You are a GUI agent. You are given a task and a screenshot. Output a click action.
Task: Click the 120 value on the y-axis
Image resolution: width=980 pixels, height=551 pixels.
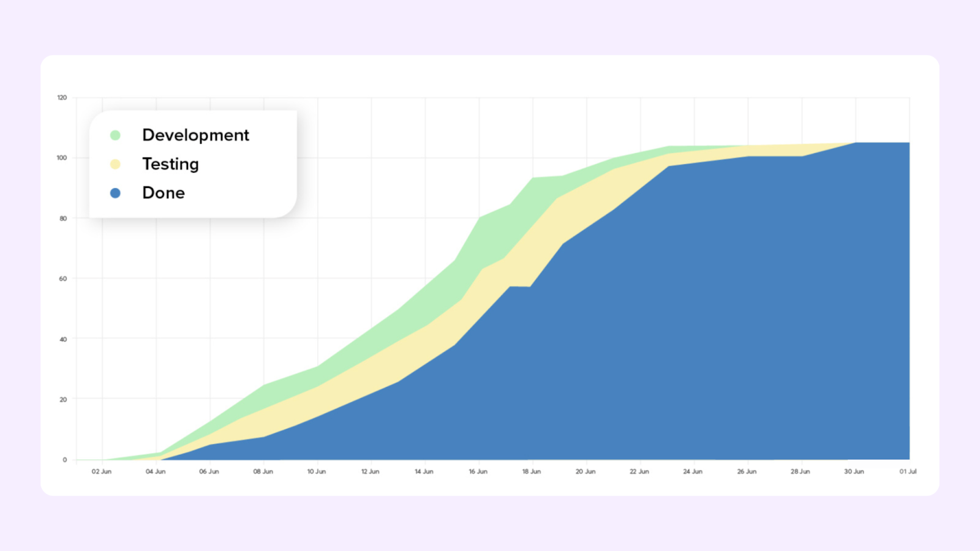point(62,98)
